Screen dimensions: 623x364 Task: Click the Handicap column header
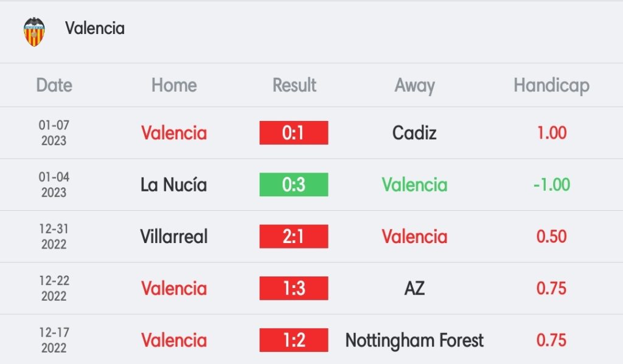point(551,86)
